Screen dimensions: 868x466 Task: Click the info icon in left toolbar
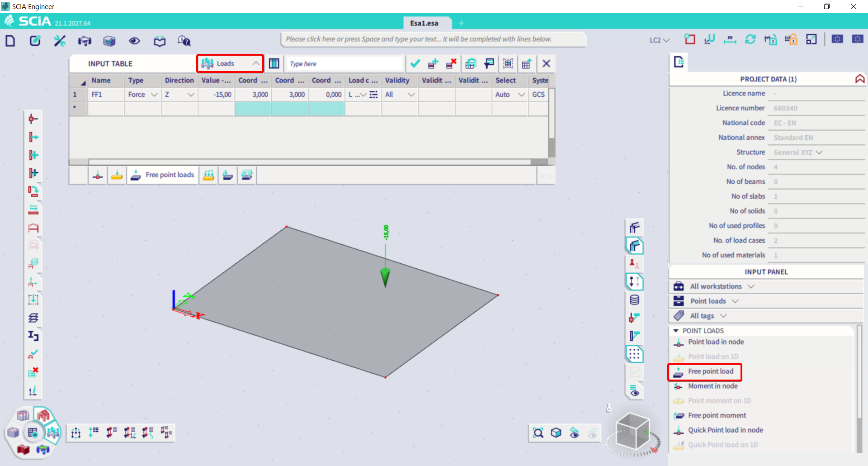click(x=33, y=390)
